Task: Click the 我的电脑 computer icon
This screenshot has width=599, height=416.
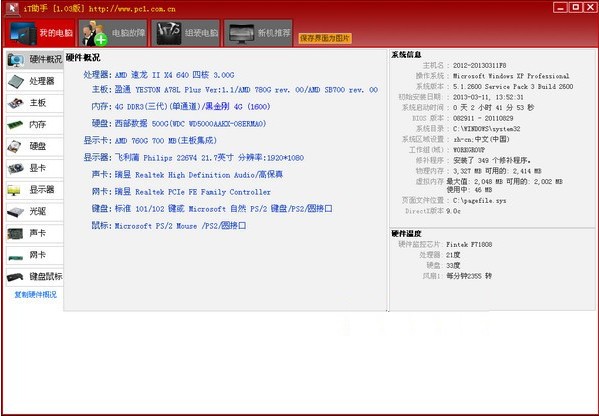Action: tap(23, 34)
